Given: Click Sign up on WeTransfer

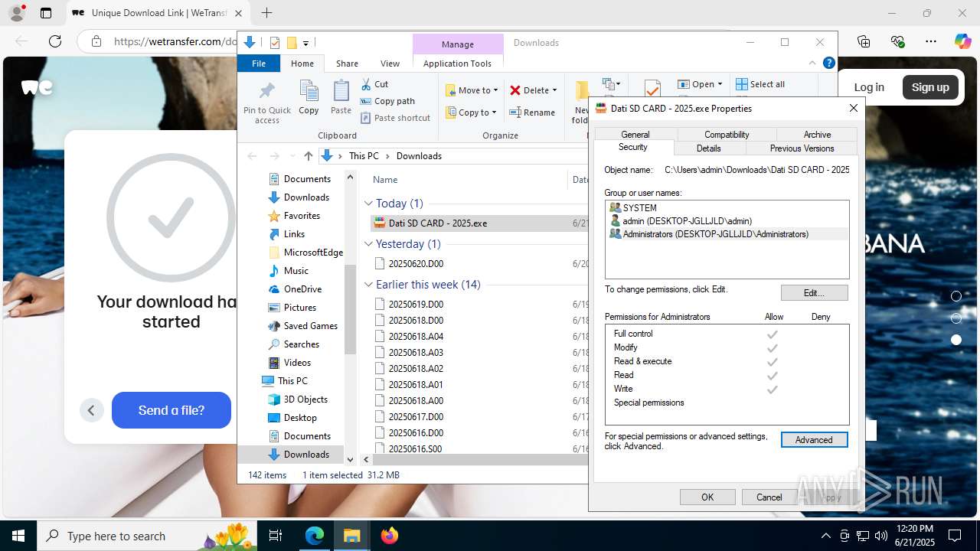Looking at the screenshot, I should [930, 87].
